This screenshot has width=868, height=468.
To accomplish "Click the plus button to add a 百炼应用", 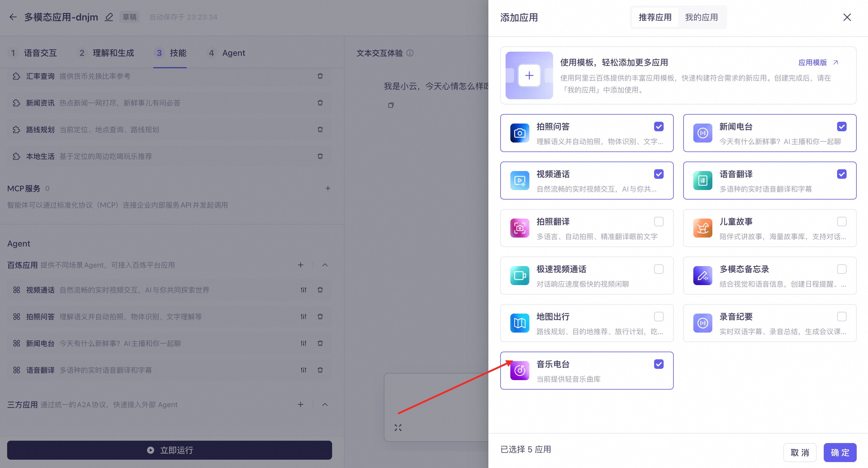I will 301,265.
